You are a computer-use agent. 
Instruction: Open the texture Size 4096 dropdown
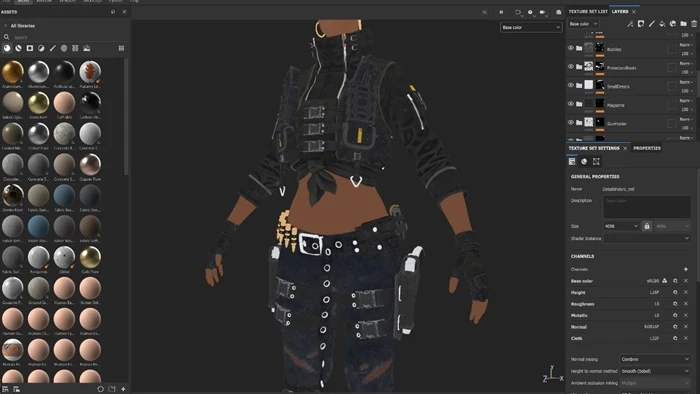(x=621, y=226)
